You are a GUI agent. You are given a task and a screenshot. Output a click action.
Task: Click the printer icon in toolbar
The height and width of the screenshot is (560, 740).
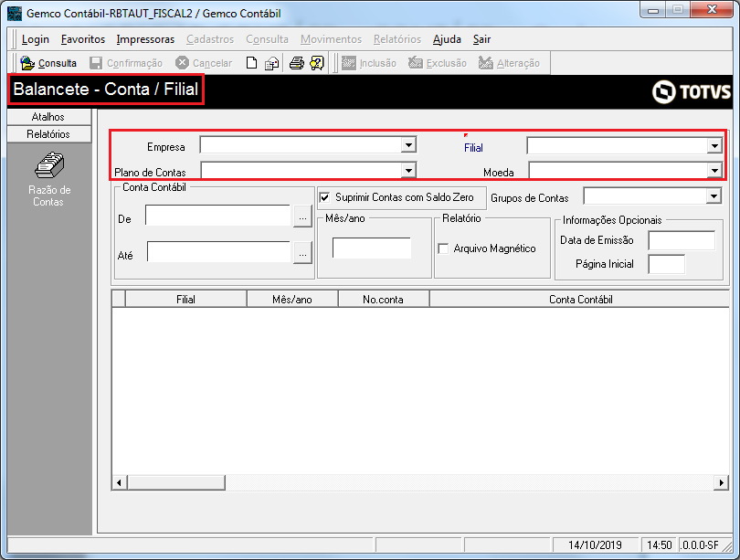click(296, 63)
